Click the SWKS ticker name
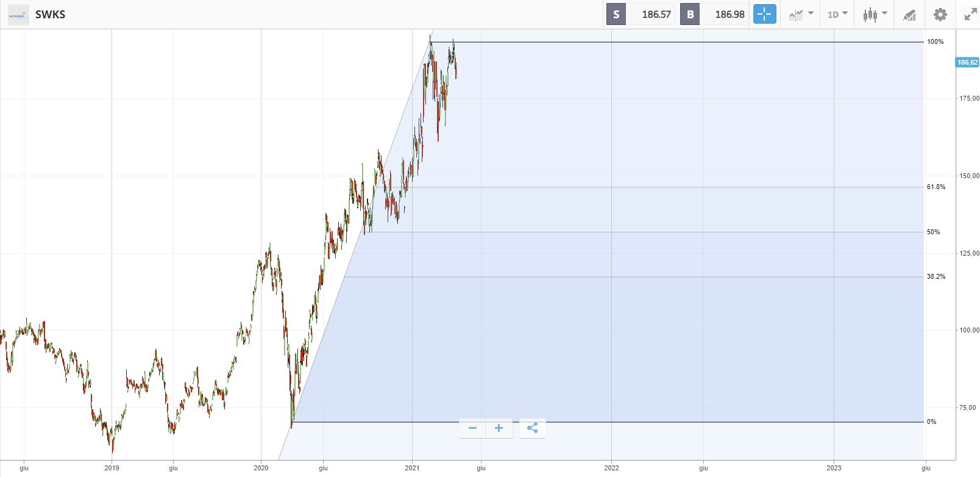This screenshot has width=980, height=477. [50, 15]
